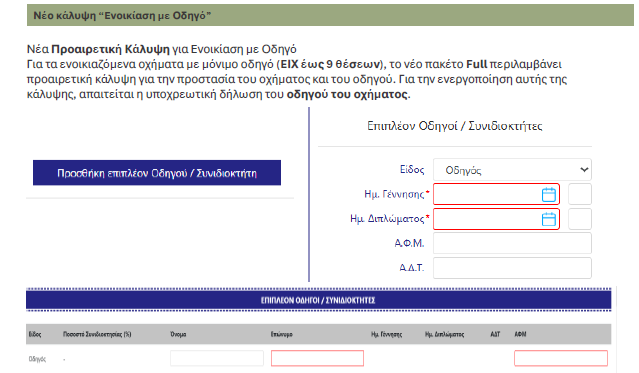Open calendar for Ημ. Γέννησης field
Image resolution: width=639 pixels, height=373 pixels.
(549, 194)
